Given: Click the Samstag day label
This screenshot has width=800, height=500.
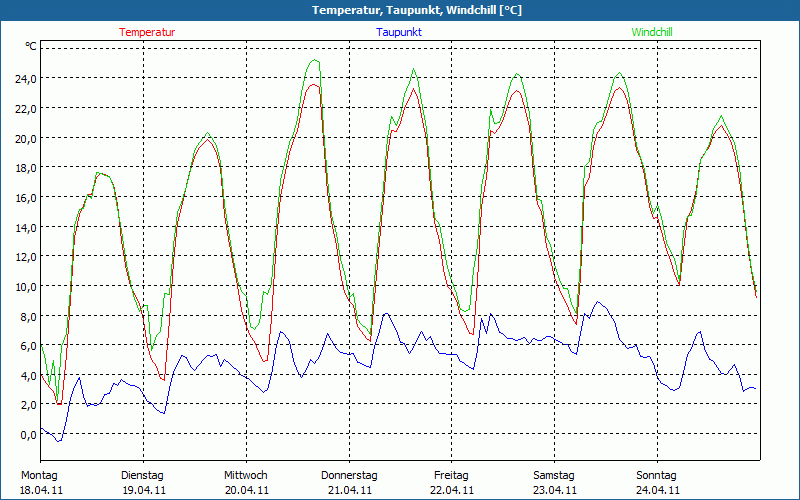Looking at the screenshot, I should (x=554, y=476).
